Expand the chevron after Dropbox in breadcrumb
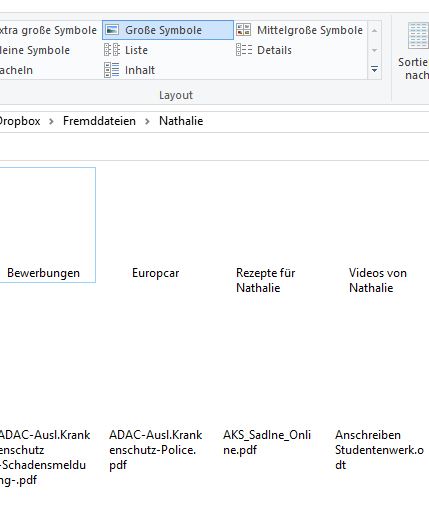This screenshot has width=429, height=523. pyautogui.click(x=51, y=121)
